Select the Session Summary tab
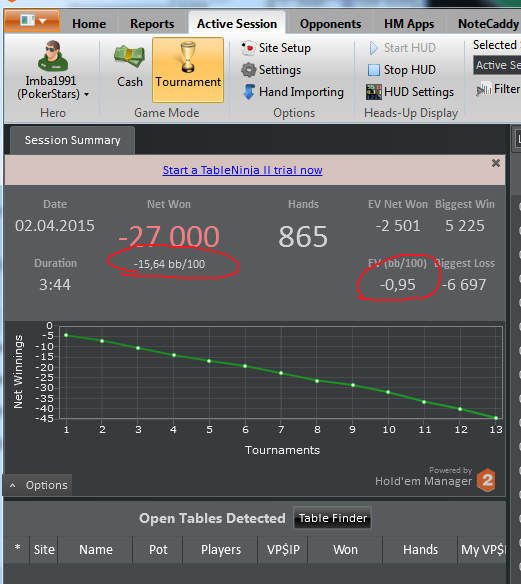This screenshot has width=521, height=584. (x=72, y=140)
